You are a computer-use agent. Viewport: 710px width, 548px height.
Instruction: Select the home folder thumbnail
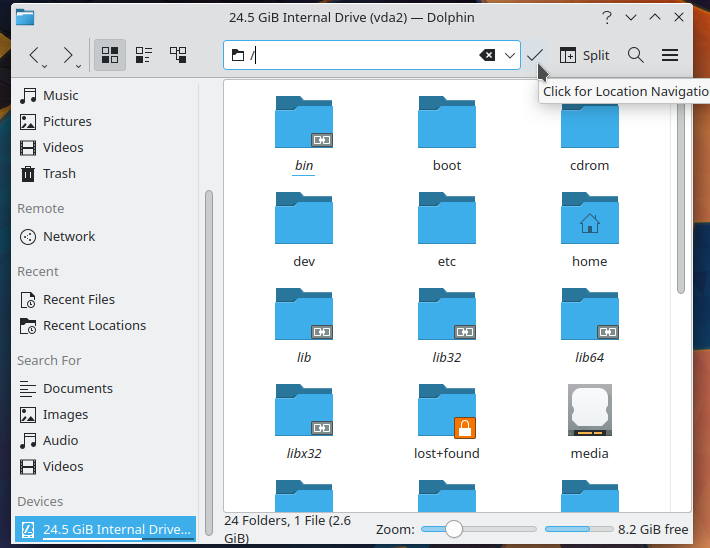click(x=589, y=219)
